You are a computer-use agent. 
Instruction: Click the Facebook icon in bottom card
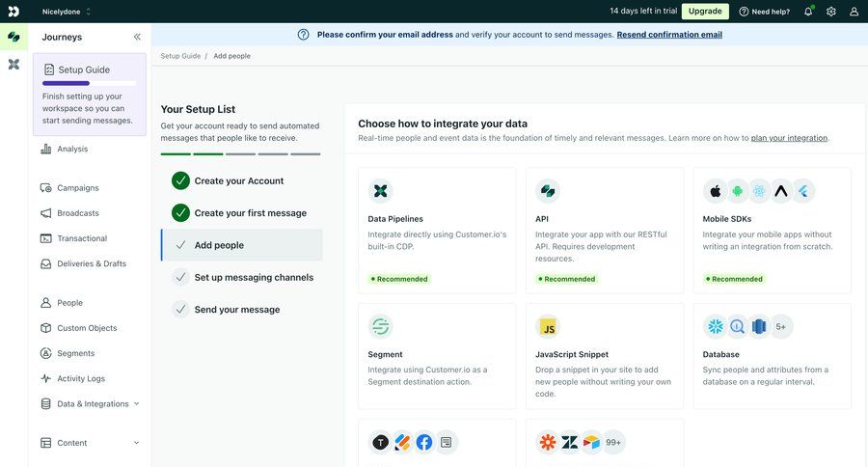424,442
